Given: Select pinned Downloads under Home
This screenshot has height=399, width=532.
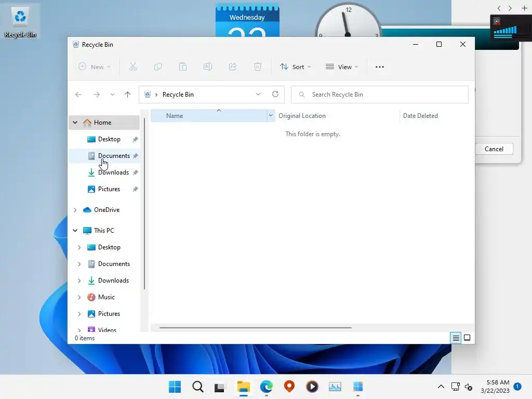Looking at the screenshot, I should click(104, 172).
